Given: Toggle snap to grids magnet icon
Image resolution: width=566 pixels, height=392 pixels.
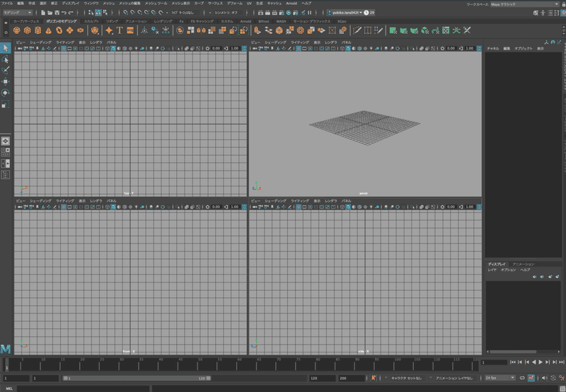Looking at the screenshot, I should pos(126,13).
